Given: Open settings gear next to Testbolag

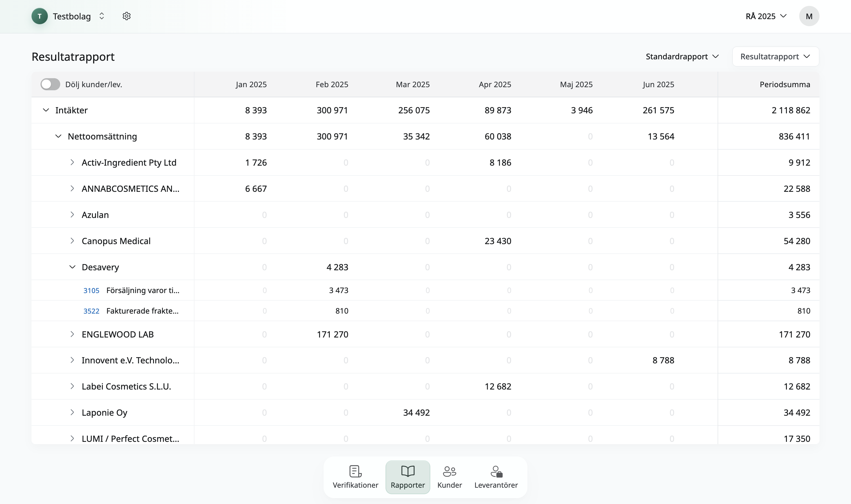Looking at the screenshot, I should [x=126, y=16].
